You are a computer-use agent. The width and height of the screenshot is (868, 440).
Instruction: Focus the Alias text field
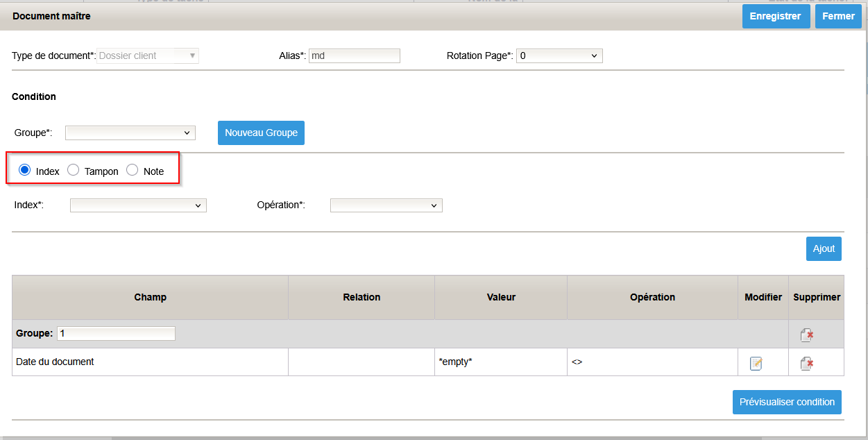354,56
